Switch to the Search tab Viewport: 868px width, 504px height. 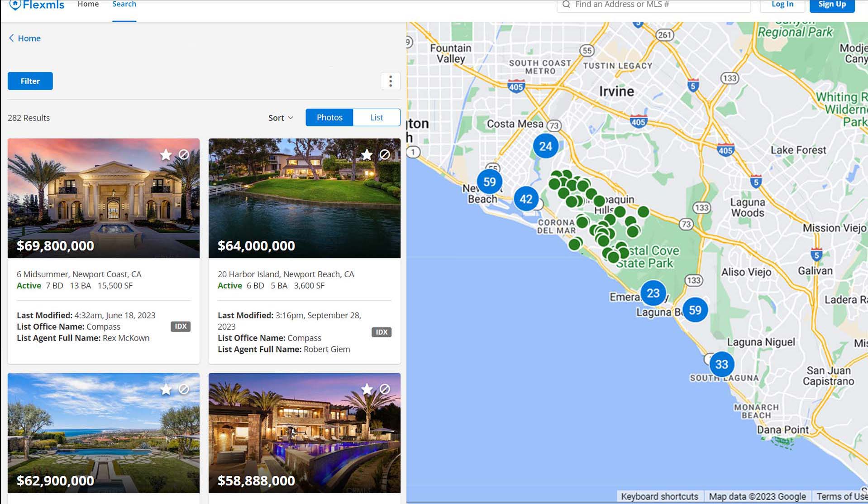tap(124, 4)
